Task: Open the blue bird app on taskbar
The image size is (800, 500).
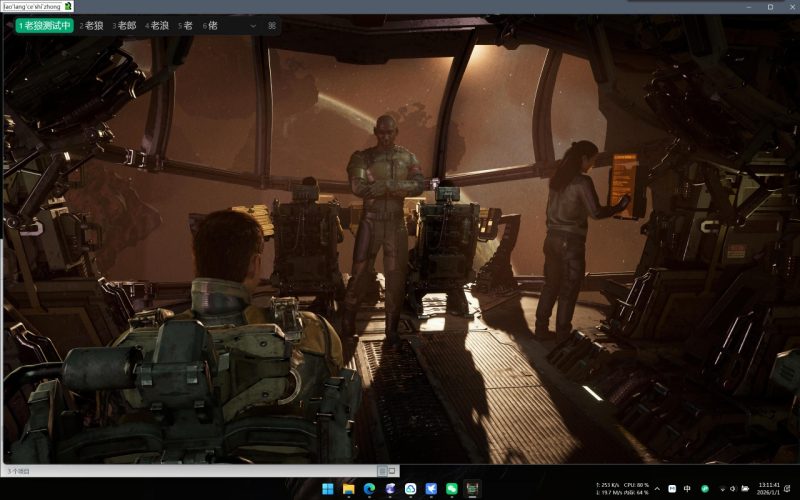Action: (x=432, y=489)
